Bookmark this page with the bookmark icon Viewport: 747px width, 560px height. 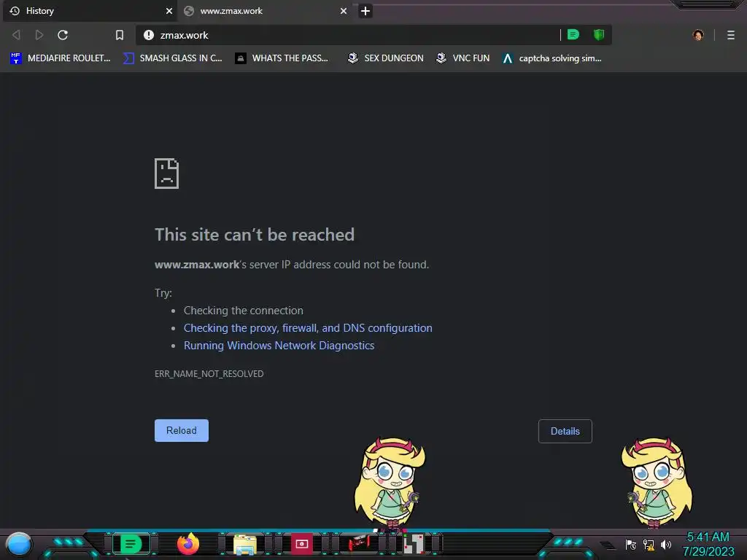tap(120, 35)
